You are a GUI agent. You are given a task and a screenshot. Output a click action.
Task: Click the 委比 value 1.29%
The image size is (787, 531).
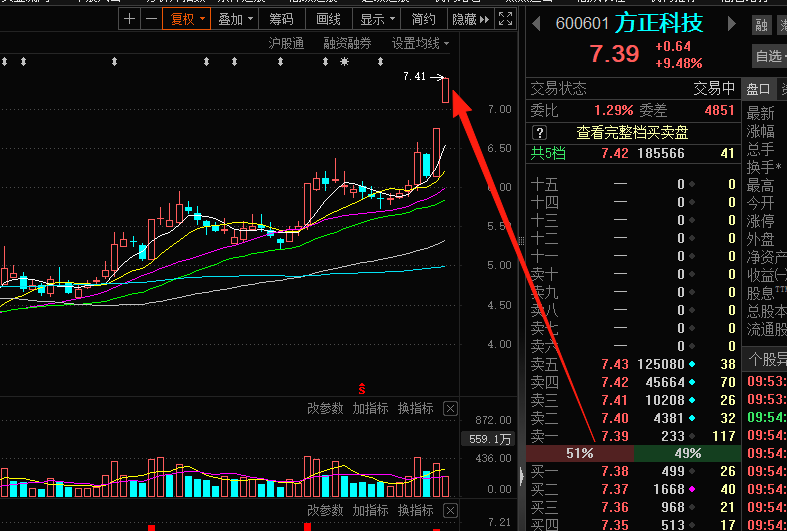click(613, 110)
